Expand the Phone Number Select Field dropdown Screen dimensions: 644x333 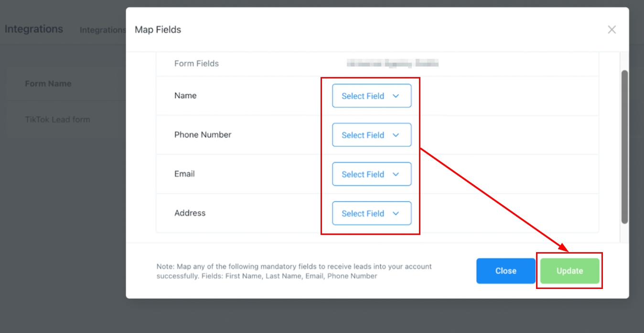(372, 135)
